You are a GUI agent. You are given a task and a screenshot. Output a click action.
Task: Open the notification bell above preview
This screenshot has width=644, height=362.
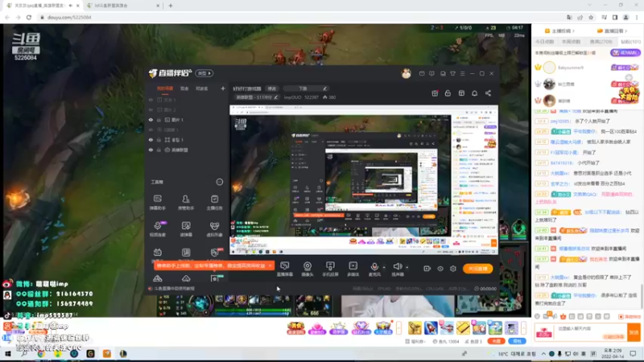tap(474, 93)
